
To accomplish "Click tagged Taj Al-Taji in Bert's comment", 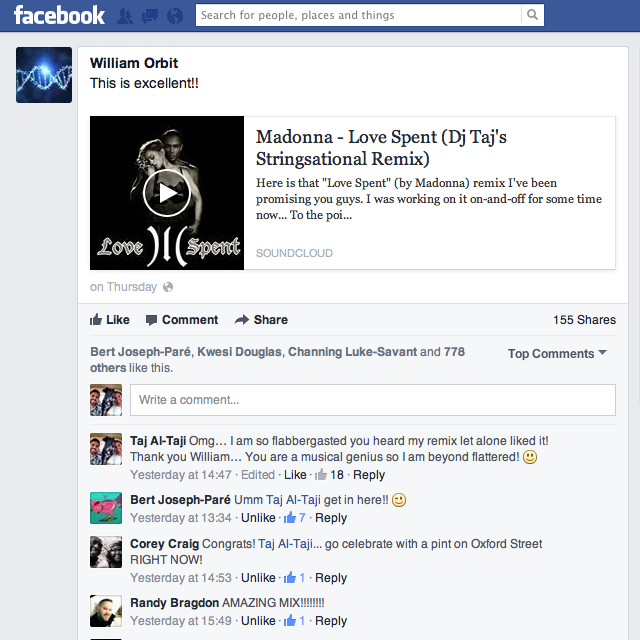I will (x=293, y=500).
